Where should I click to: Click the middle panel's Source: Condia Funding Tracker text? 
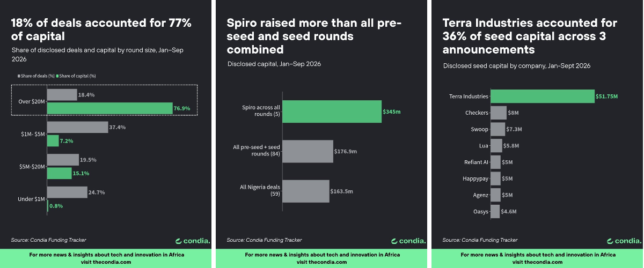pos(264,240)
